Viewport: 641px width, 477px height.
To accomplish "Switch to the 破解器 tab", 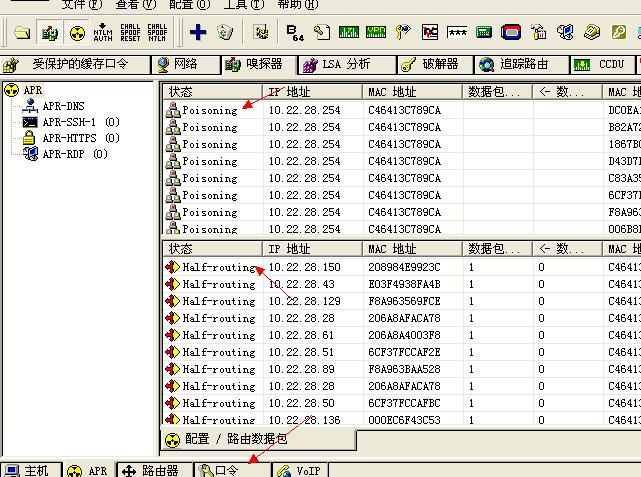I will (x=435, y=65).
